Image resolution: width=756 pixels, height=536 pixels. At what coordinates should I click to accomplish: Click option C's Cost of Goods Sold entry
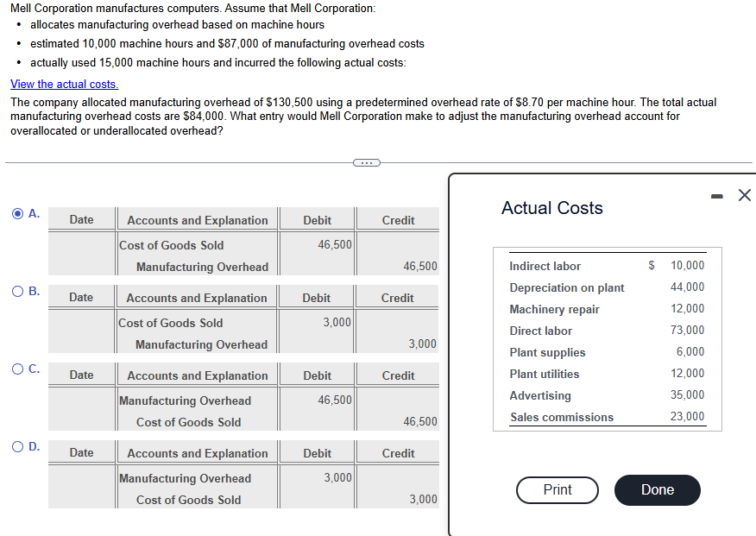[188, 422]
